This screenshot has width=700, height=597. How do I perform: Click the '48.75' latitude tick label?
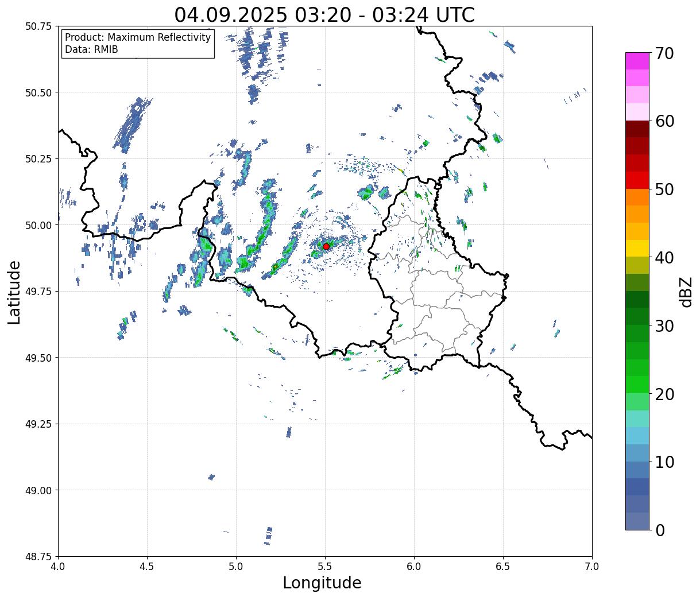pyautogui.click(x=38, y=557)
